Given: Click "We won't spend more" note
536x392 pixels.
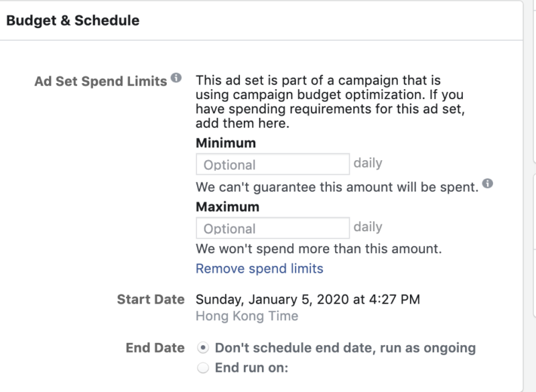Looking at the screenshot, I should (x=319, y=249).
